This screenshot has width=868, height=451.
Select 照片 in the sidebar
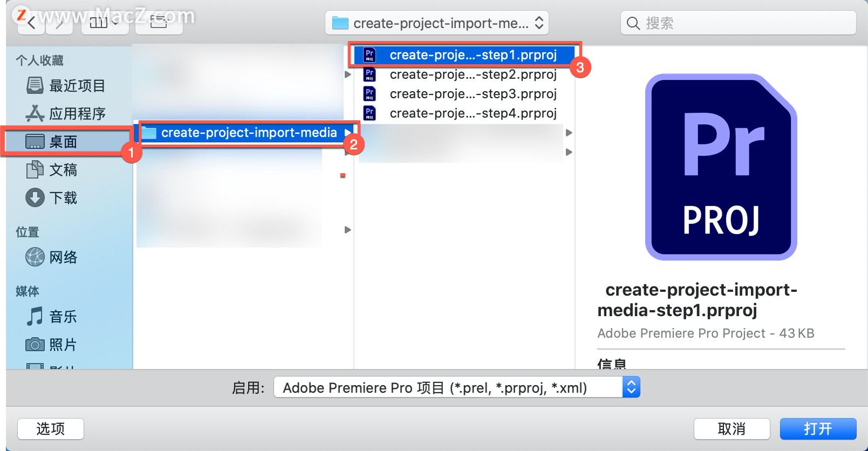click(x=69, y=344)
